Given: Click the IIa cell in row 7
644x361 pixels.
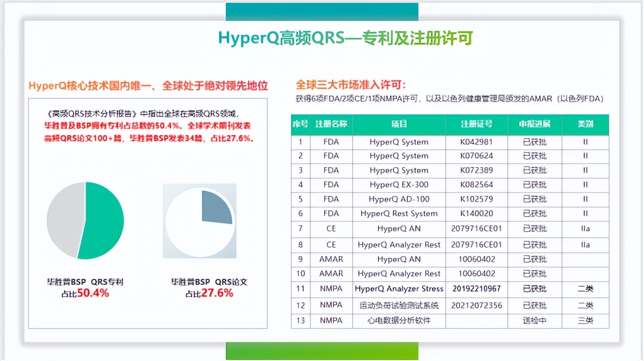Looking at the screenshot, I should tap(585, 229).
